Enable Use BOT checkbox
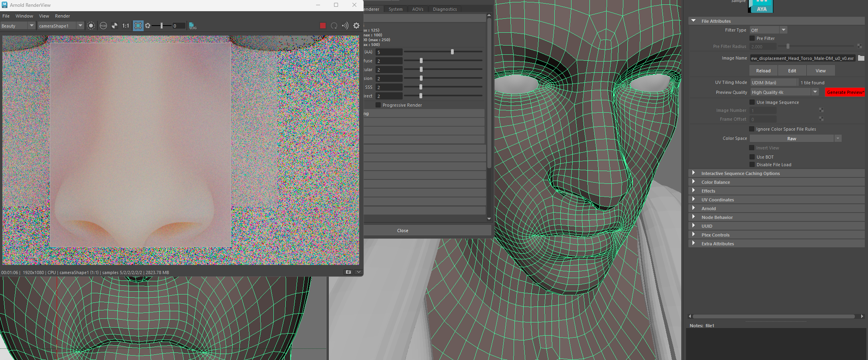Image resolution: width=868 pixels, height=360 pixels. (752, 157)
